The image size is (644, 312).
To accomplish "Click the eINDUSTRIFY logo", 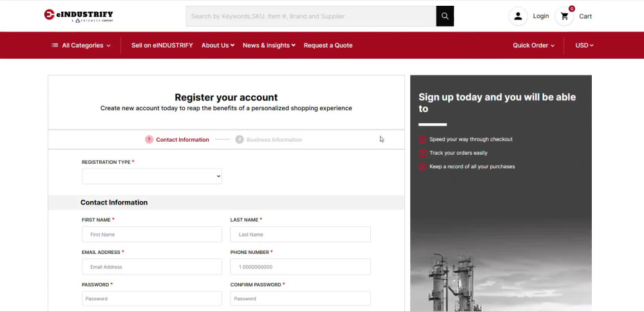I will pos(79,15).
